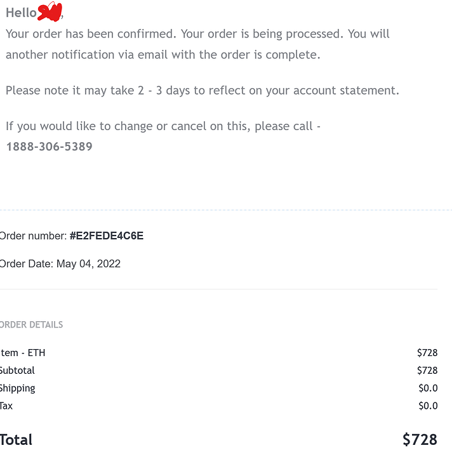This screenshot has height=476, width=452.
Task: Click the Item - ETH label
Action: pos(22,353)
